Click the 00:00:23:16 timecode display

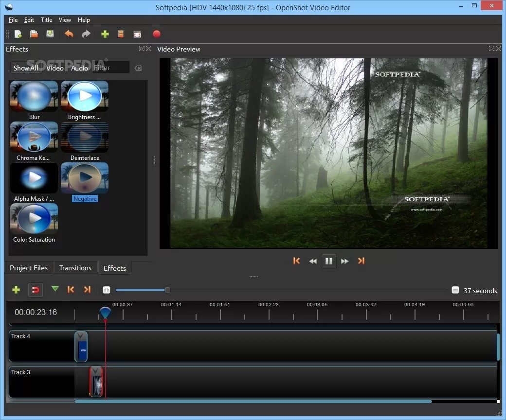36,312
